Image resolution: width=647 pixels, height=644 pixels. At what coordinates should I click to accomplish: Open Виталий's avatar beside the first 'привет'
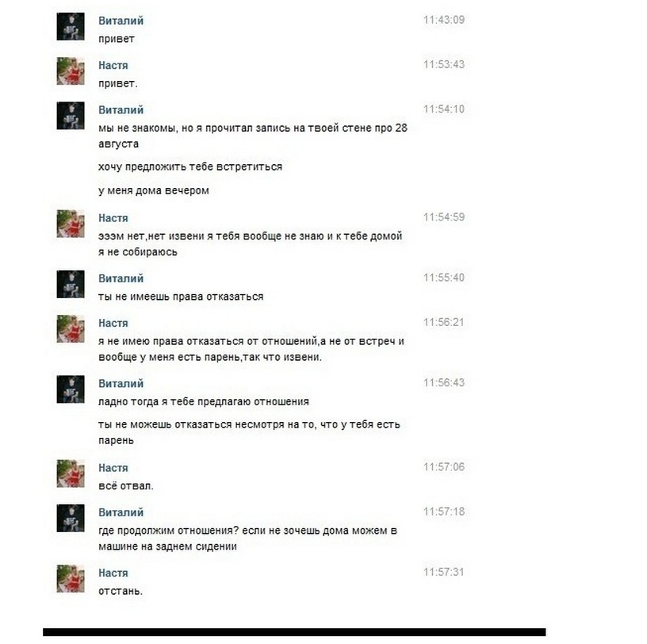(x=71, y=26)
